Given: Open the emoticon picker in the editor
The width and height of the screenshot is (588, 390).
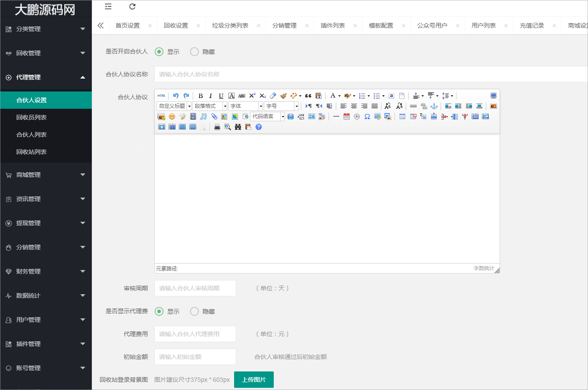Looking at the screenshot, I should (172, 116).
